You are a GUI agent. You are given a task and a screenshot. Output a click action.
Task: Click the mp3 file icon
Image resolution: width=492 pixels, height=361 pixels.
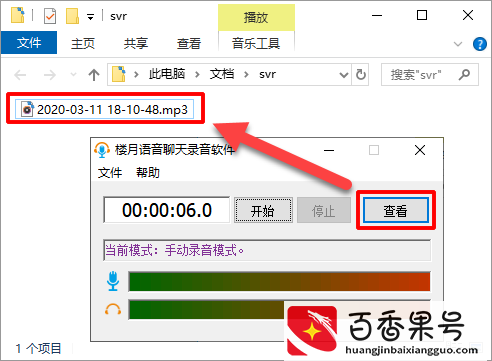[x=27, y=109]
